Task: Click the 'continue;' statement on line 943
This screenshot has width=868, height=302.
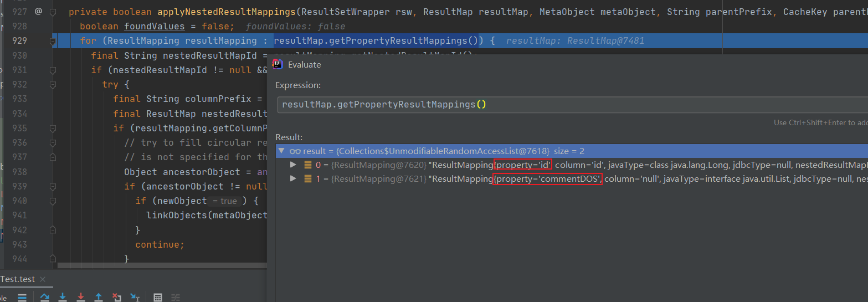Action: 160,244
